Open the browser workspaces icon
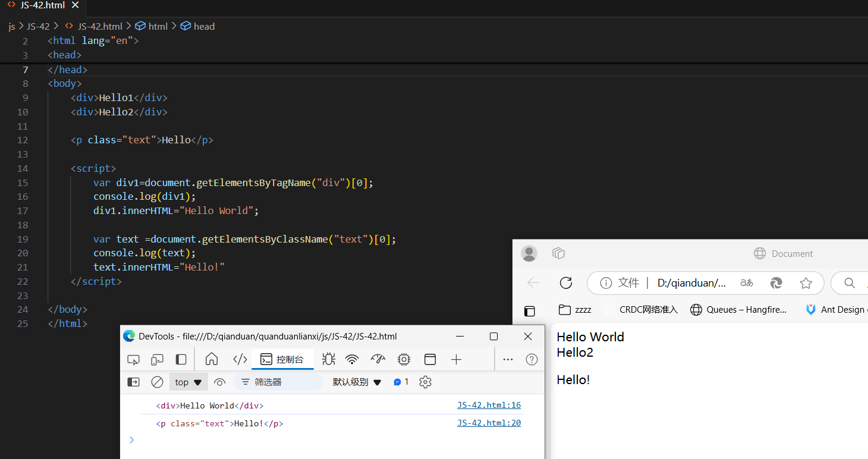The width and height of the screenshot is (868, 459). [558, 253]
